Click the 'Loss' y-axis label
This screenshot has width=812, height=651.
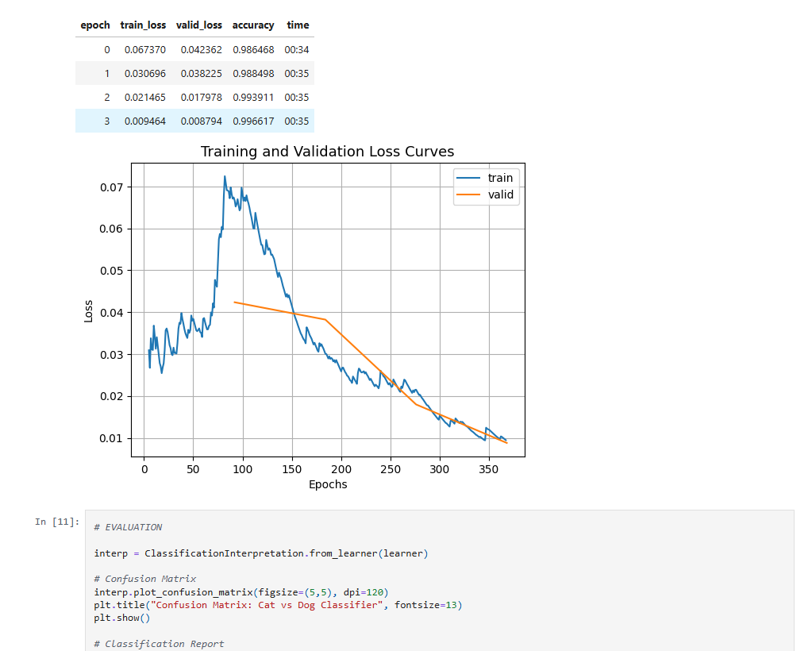88,311
